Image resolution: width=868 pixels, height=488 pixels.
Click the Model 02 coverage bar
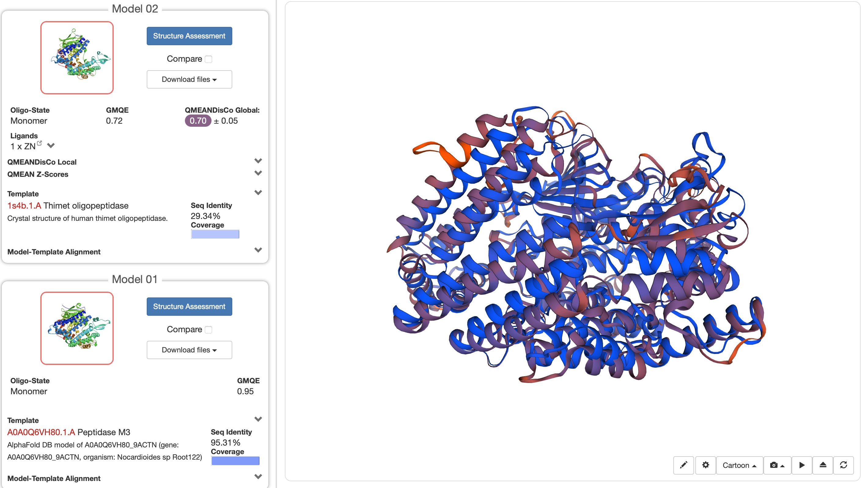(215, 234)
